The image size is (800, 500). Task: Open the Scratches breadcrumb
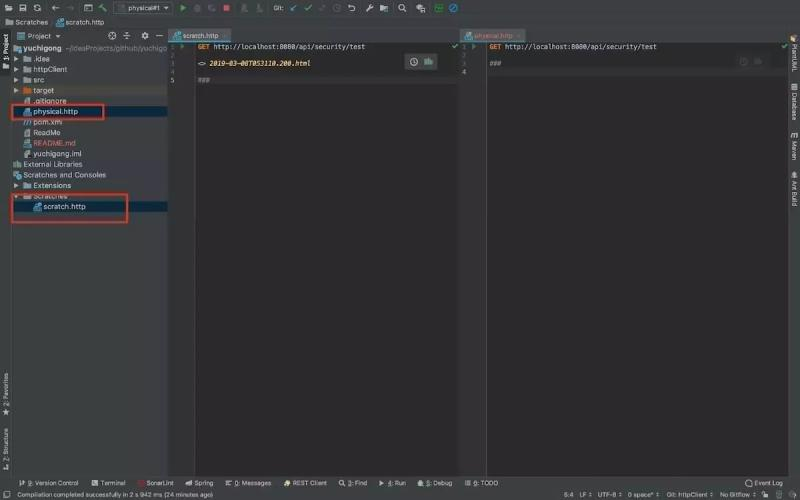(x=27, y=22)
